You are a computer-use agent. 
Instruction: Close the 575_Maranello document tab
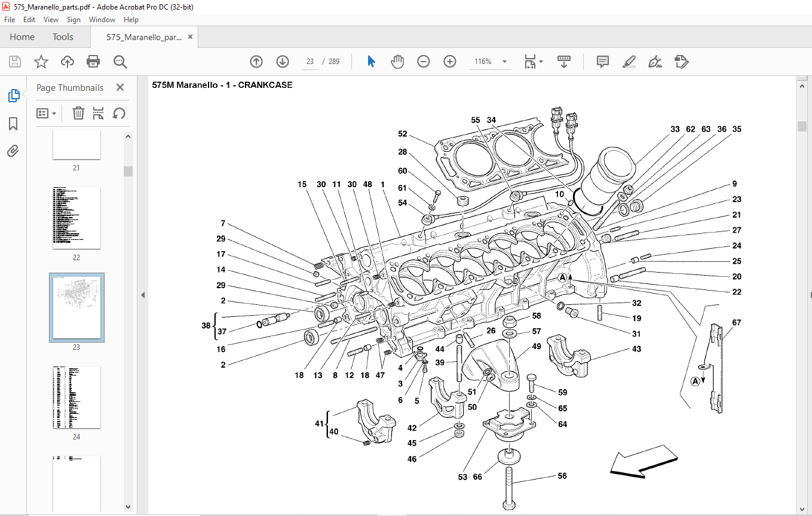point(190,37)
